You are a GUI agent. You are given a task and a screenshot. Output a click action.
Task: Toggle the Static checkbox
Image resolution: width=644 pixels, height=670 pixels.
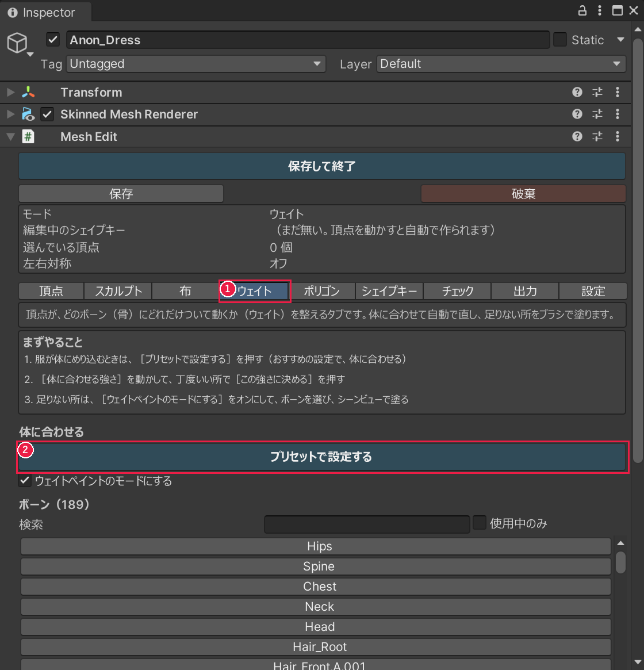[x=560, y=40]
